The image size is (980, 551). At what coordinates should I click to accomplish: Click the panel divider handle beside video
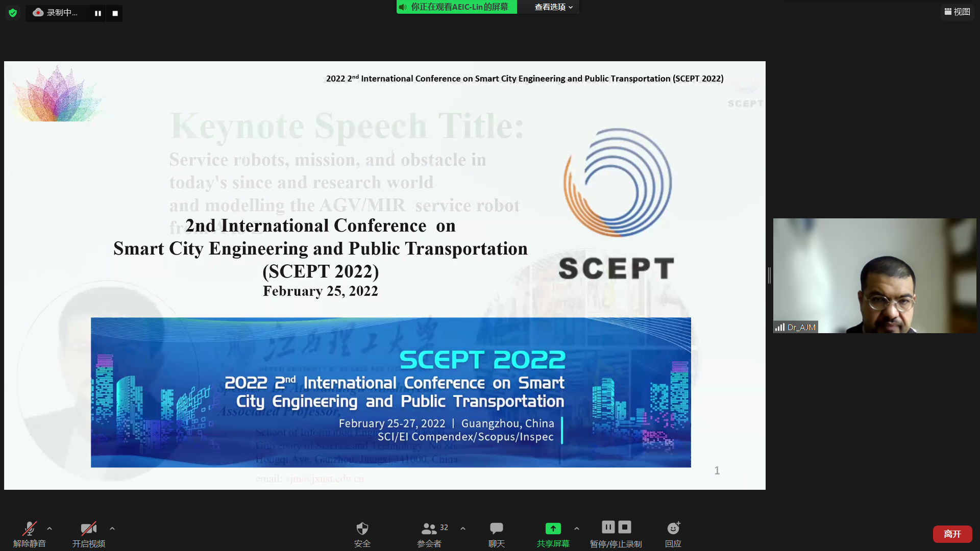[769, 275]
